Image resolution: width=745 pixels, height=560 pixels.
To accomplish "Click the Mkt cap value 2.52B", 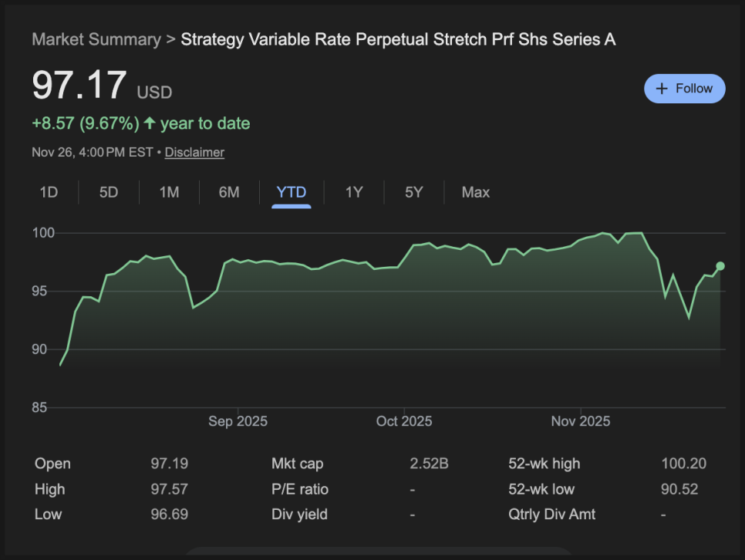I will (x=429, y=464).
